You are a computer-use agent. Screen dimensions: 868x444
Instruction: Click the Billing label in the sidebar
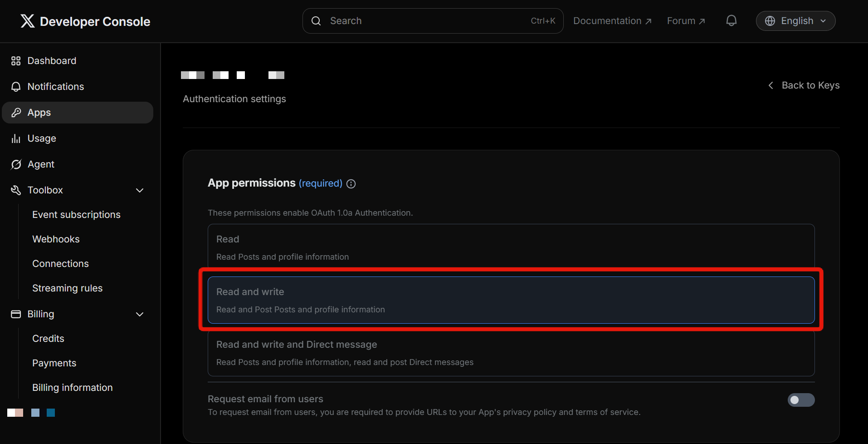[41, 314]
